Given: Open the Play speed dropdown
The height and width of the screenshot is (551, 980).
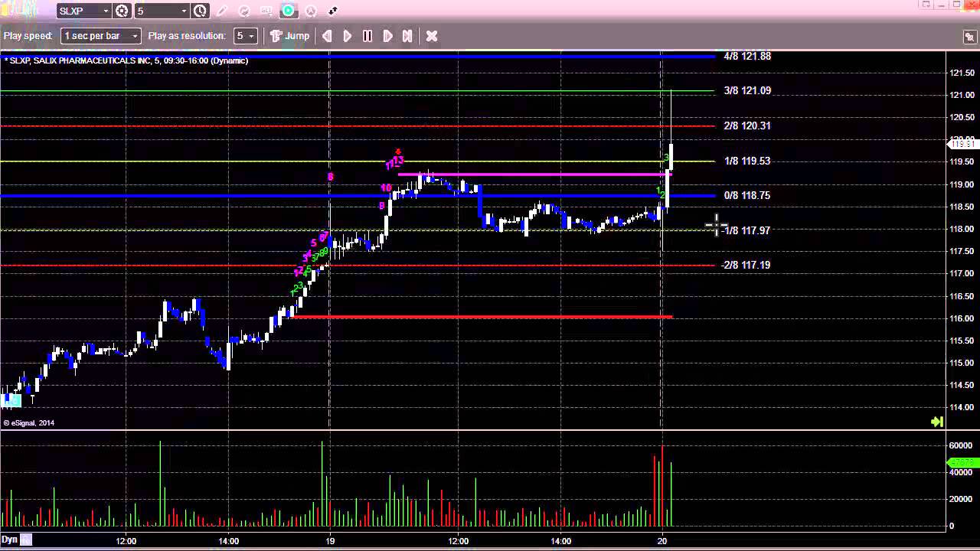Looking at the screenshot, I should pyautogui.click(x=101, y=36).
